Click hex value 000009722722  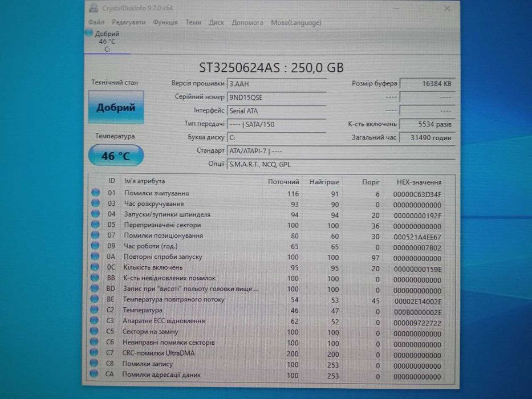tap(417, 323)
